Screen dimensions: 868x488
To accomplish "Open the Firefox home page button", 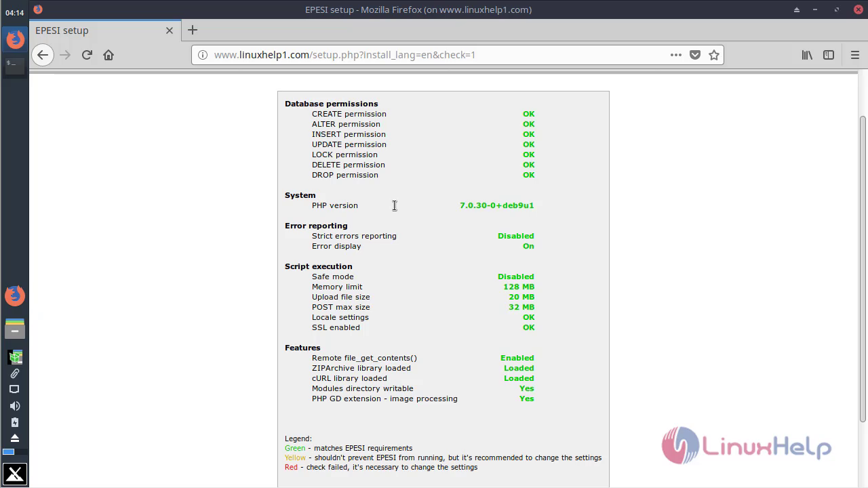I will tap(108, 55).
